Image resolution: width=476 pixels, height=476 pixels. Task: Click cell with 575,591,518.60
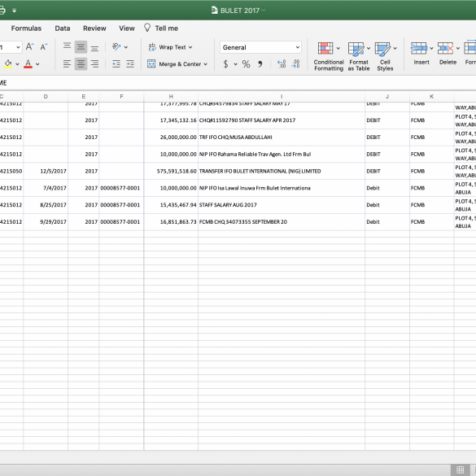tap(171, 171)
